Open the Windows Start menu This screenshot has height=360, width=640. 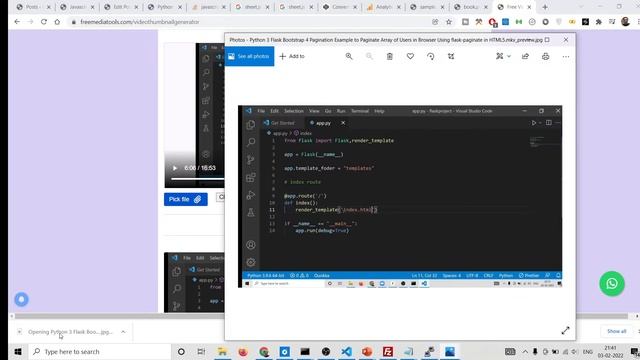18,351
